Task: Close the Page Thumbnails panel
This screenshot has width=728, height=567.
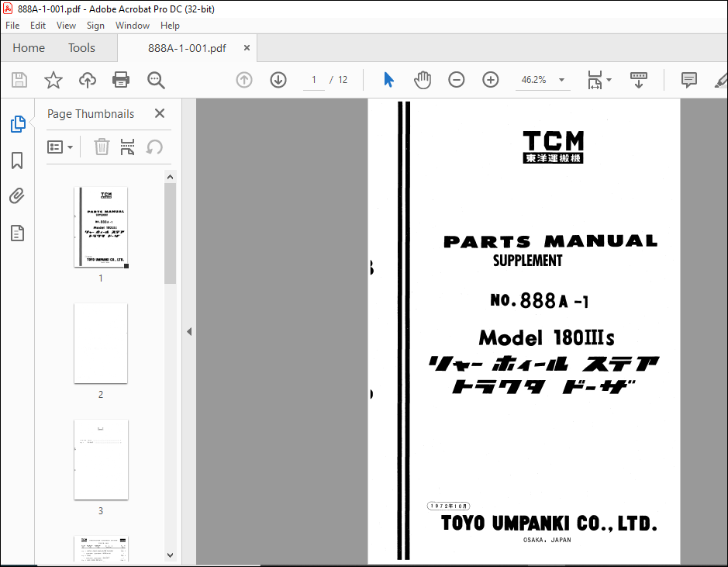Action: pyautogui.click(x=160, y=113)
